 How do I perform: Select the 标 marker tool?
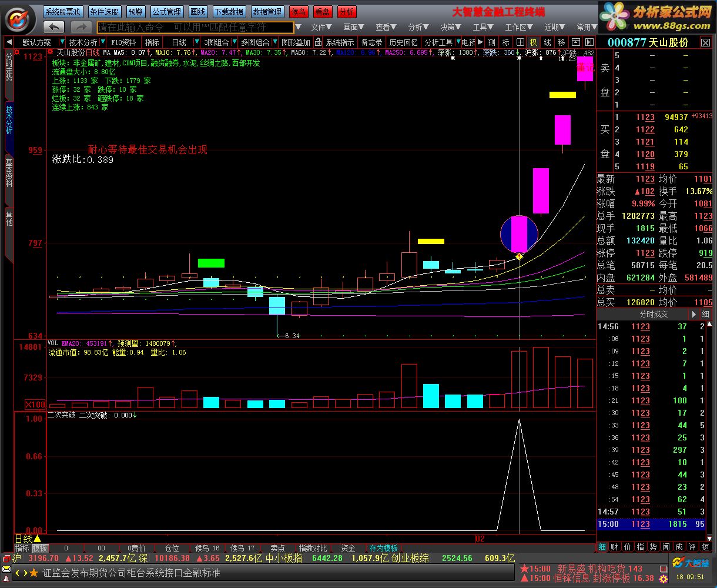coord(505,42)
